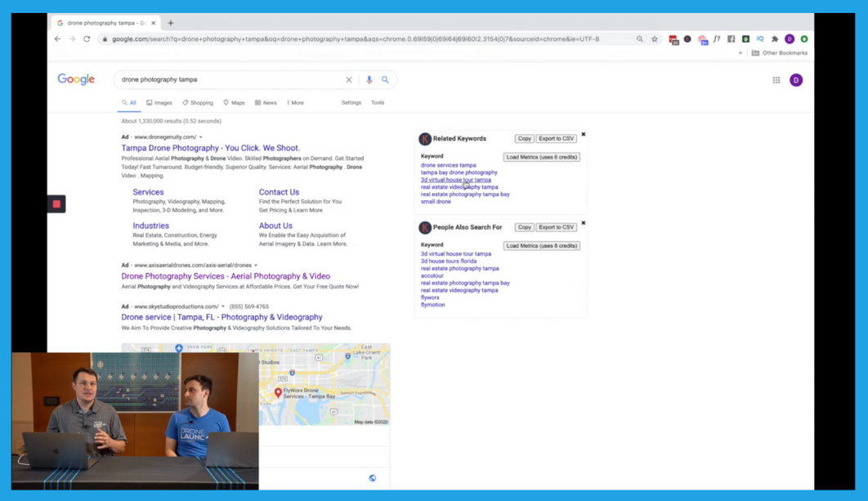Screen dimensions: 868x501
Task: Close the Related Keywords widget
Action: (x=584, y=134)
